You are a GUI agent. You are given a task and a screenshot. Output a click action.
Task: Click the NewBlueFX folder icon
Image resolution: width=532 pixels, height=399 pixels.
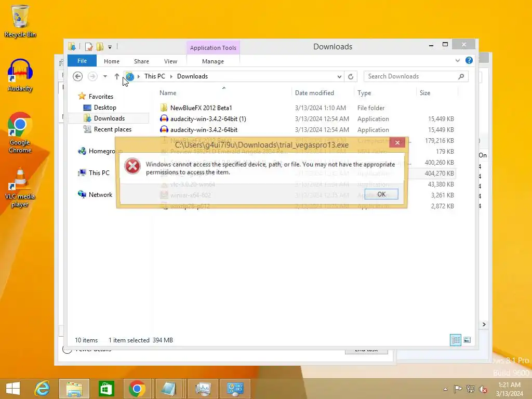point(164,108)
